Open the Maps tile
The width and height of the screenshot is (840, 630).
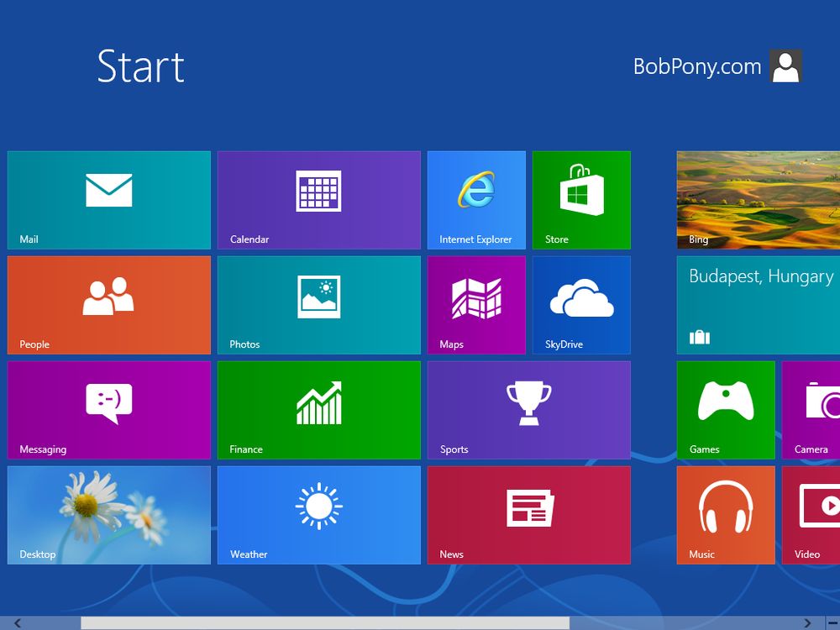[x=476, y=305]
